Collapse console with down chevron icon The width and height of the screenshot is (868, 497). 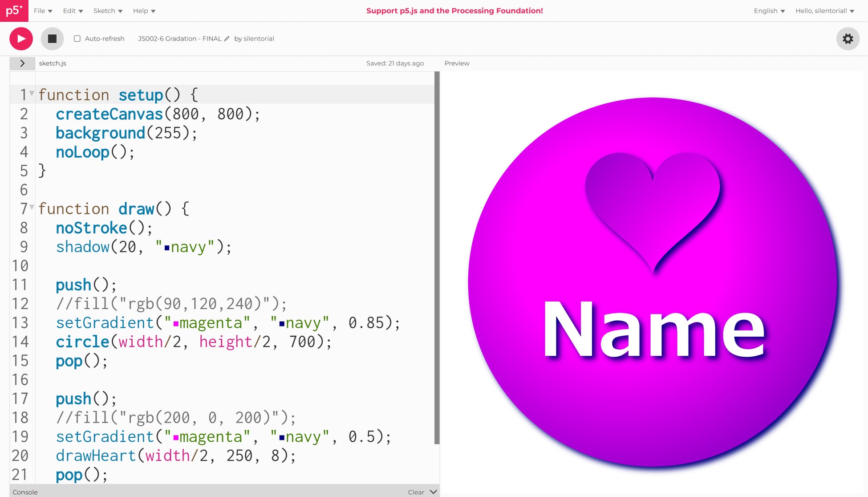pos(433,492)
